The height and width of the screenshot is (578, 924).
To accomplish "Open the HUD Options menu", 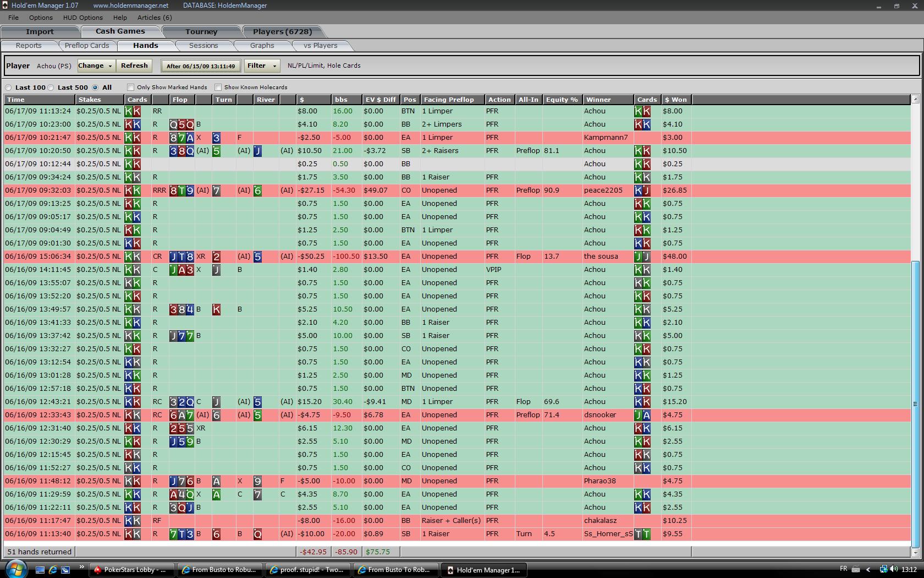I will click(x=83, y=18).
